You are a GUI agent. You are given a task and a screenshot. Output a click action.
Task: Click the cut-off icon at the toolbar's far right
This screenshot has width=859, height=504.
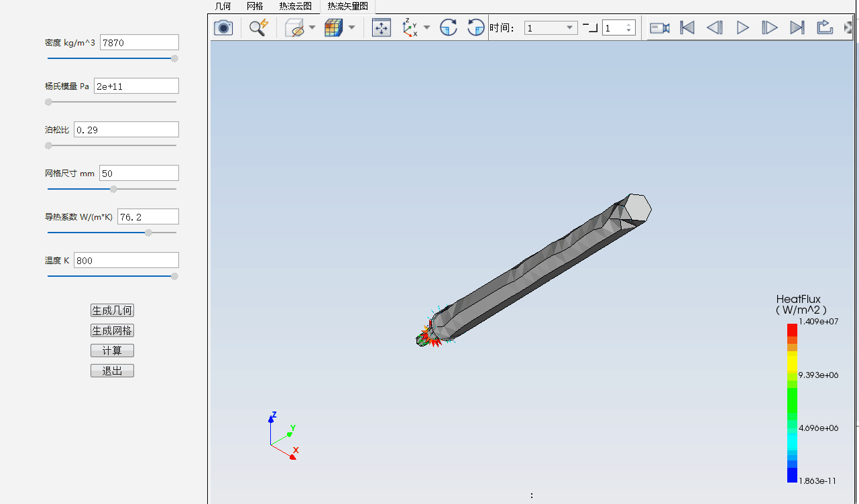click(x=850, y=27)
